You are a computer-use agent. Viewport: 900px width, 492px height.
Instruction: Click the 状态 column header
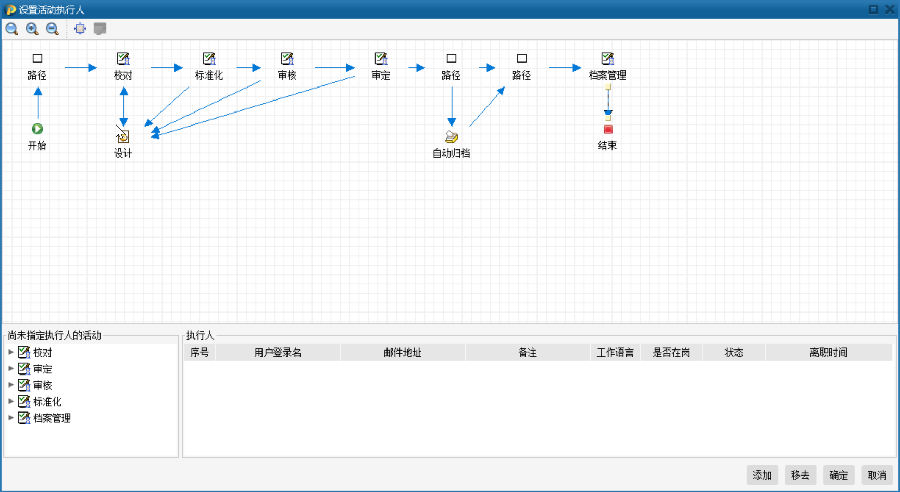tap(734, 352)
